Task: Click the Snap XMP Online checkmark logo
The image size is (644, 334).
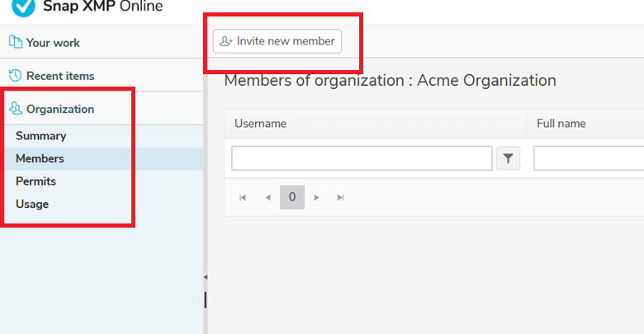Action: click(23, 7)
